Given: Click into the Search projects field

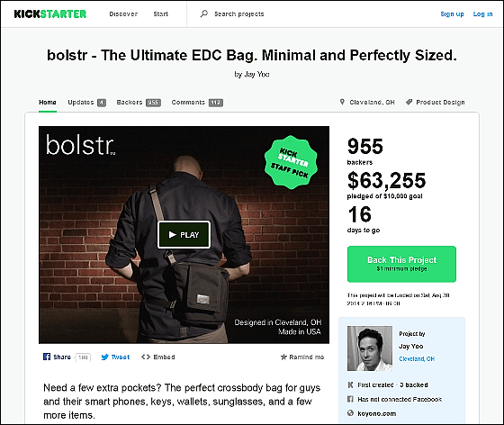Looking at the screenshot, I should click(x=239, y=14).
